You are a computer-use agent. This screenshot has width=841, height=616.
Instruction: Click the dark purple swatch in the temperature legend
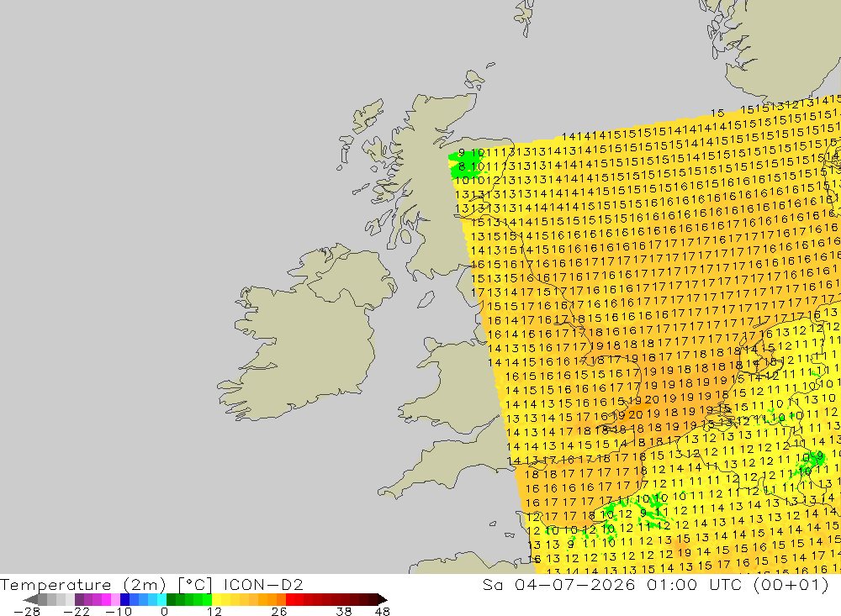pos(79,599)
